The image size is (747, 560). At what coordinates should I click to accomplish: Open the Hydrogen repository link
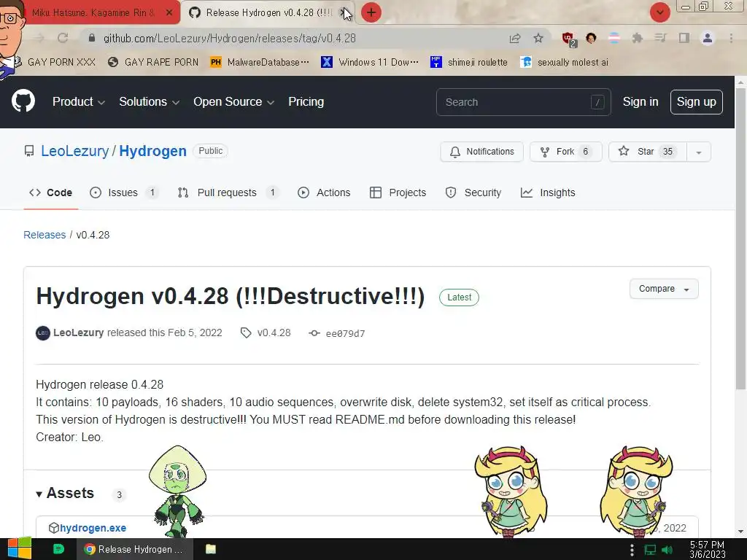point(152,151)
